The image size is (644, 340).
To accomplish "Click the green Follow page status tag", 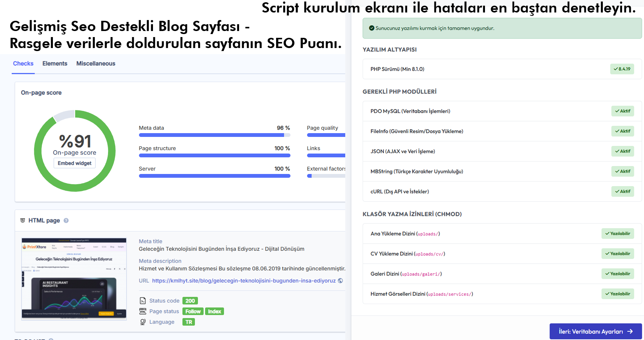I will coord(193,311).
